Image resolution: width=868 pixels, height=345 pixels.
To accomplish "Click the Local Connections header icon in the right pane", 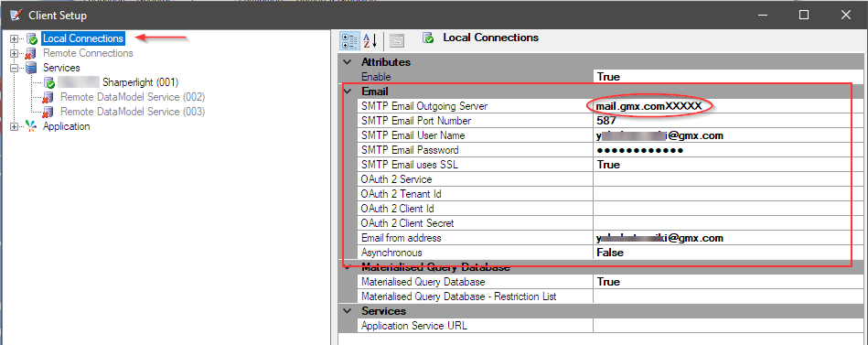I will (x=427, y=38).
